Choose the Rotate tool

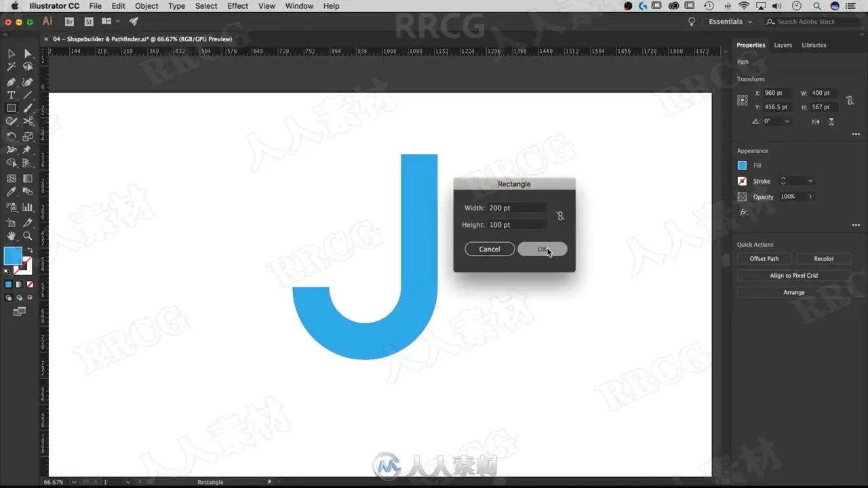pos(11,136)
